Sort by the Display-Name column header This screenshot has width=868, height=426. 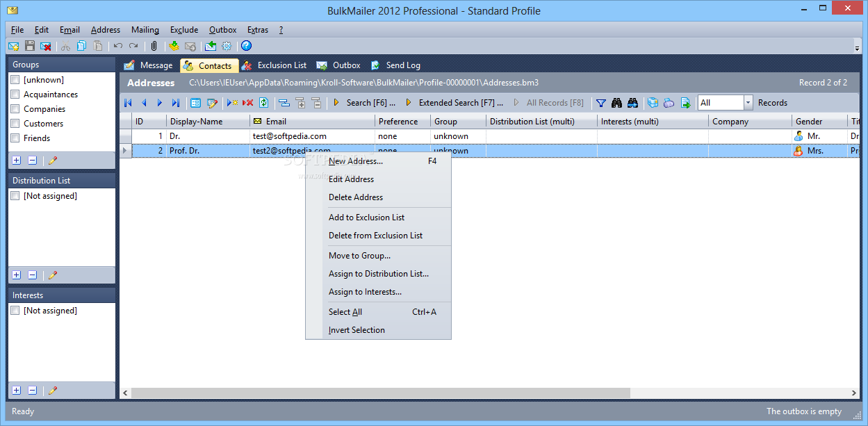(x=208, y=122)
